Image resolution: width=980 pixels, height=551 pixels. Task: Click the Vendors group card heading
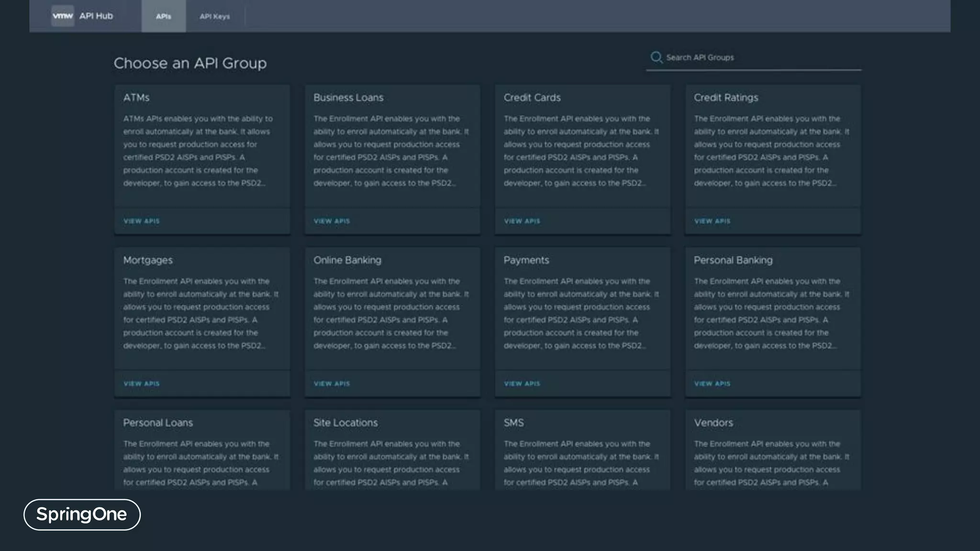pyautogui.click(x=713, y=423)
